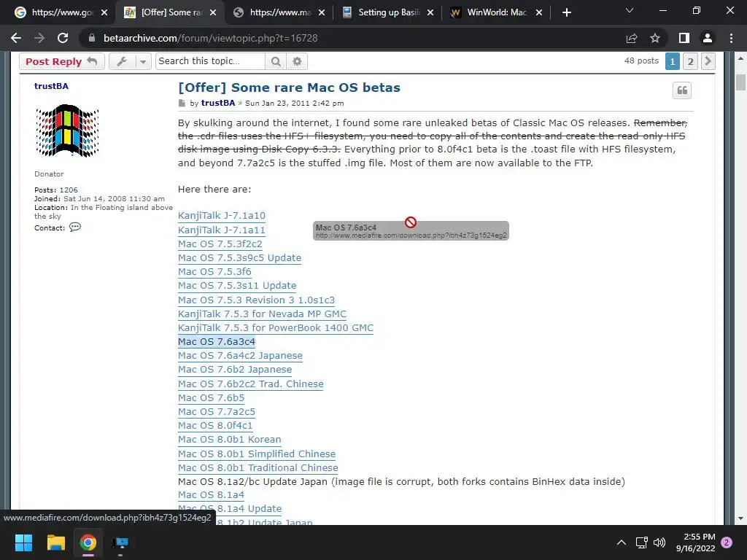This screenshot has width=747, height=560.
Task: Open Mac OS 7.5.3s11 Update link
Action: (237, 285)
